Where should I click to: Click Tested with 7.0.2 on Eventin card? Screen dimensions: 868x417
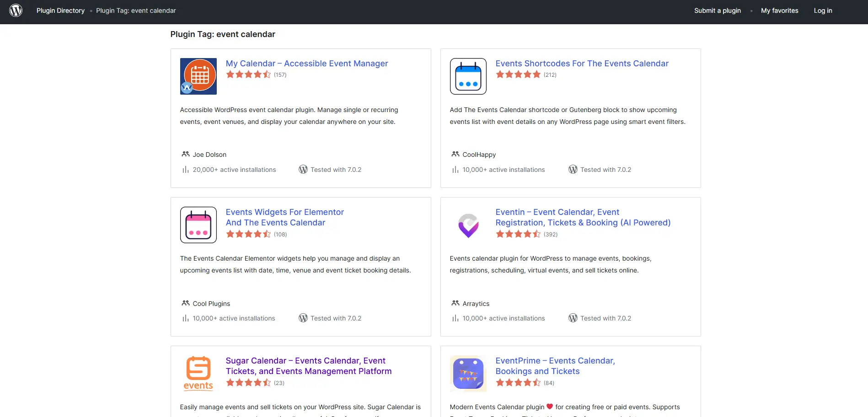point(606,318)
